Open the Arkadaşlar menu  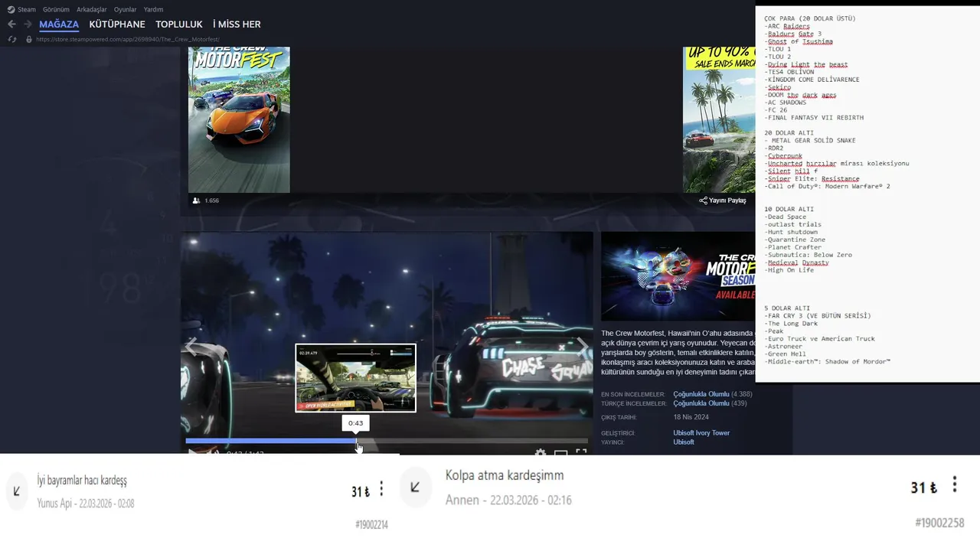click(x=92, y=9)
